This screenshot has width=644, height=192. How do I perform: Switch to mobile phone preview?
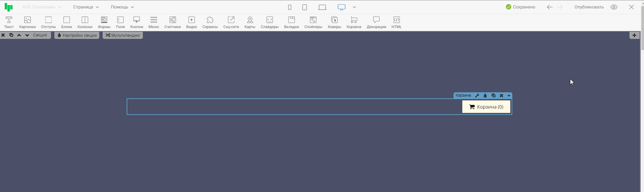(290, 7)
